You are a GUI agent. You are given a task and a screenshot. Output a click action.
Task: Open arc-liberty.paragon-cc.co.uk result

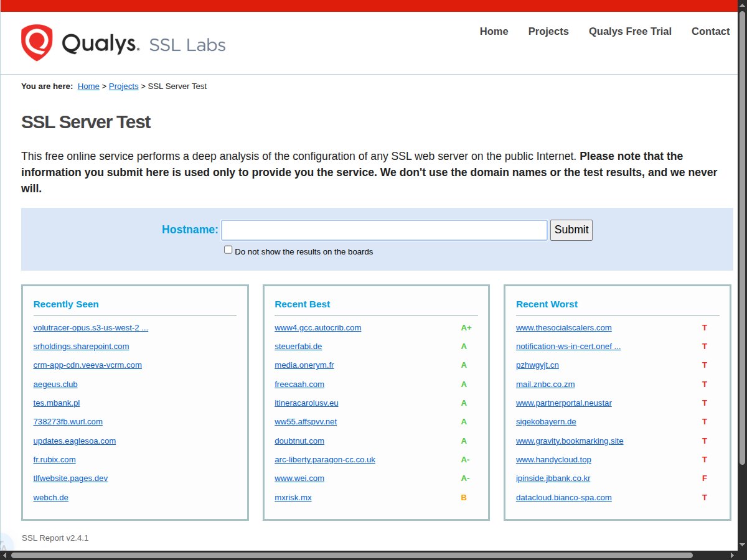324,460
